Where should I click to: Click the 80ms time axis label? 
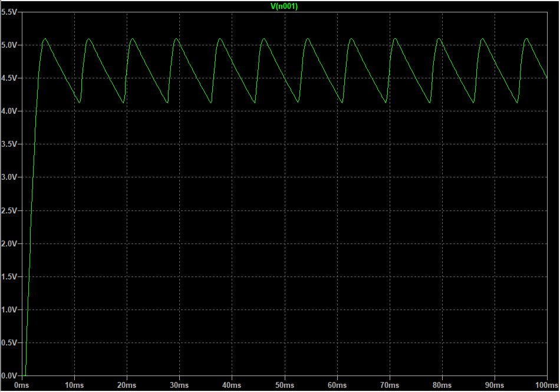(x=442, y=386)
